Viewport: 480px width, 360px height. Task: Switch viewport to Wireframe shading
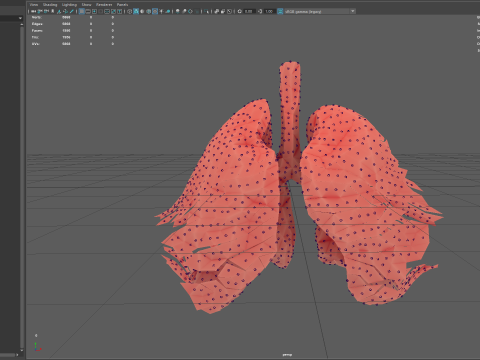[x=130, y=11]
